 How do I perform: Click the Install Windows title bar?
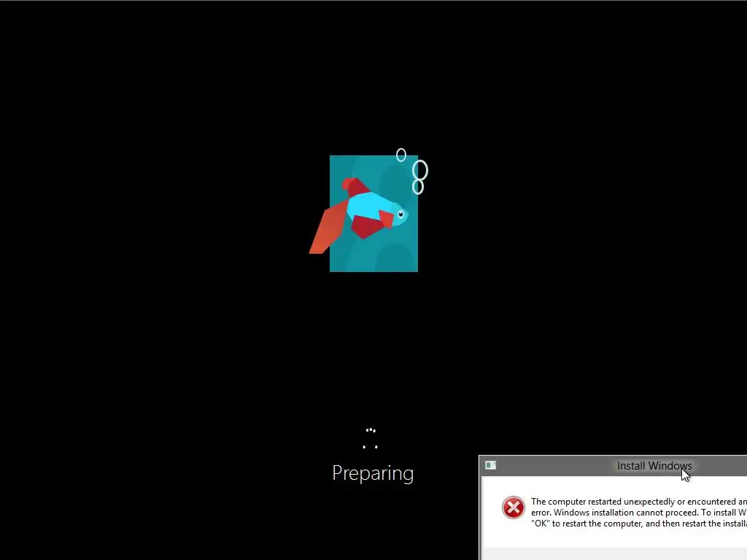coord(614,466)
